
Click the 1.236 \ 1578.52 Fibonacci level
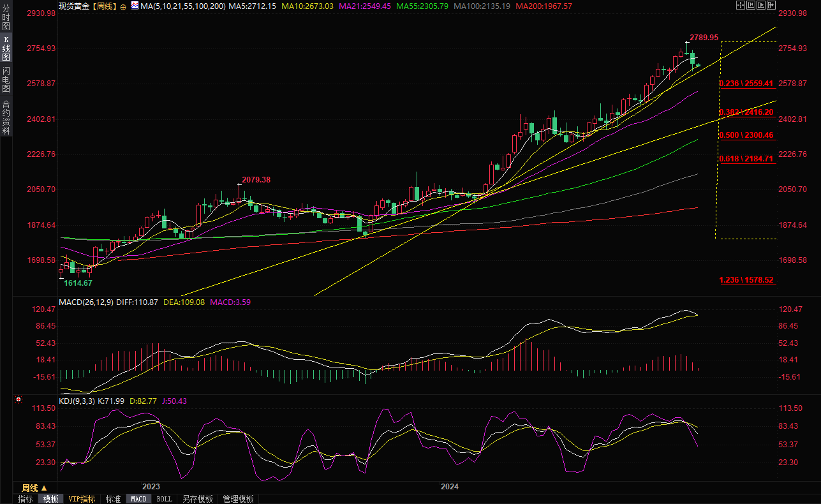[x=746, y=280]
